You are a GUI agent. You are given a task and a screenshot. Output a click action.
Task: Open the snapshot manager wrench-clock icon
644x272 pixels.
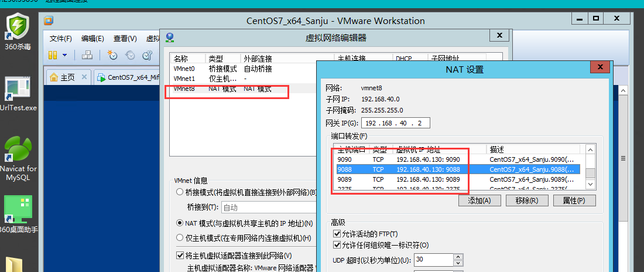148,55
